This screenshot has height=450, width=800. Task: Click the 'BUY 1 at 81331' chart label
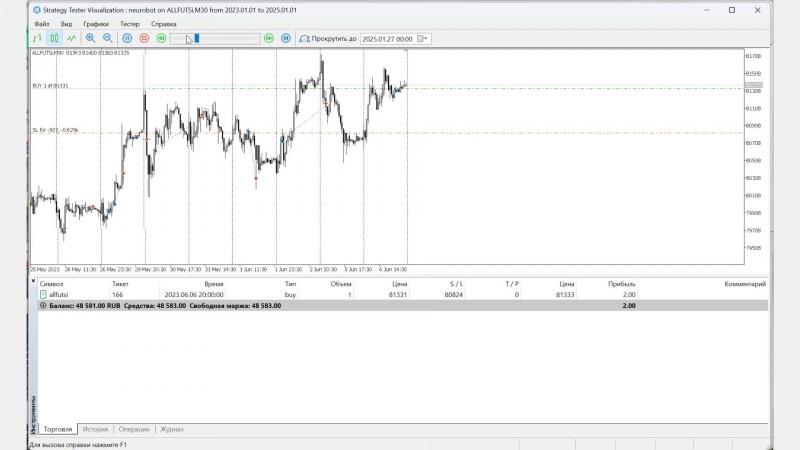51,86
